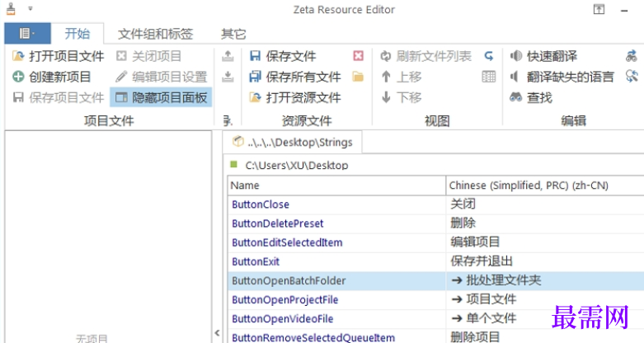Click the search-replace icon beside 翻译缺失的语言

coord(632,77)
